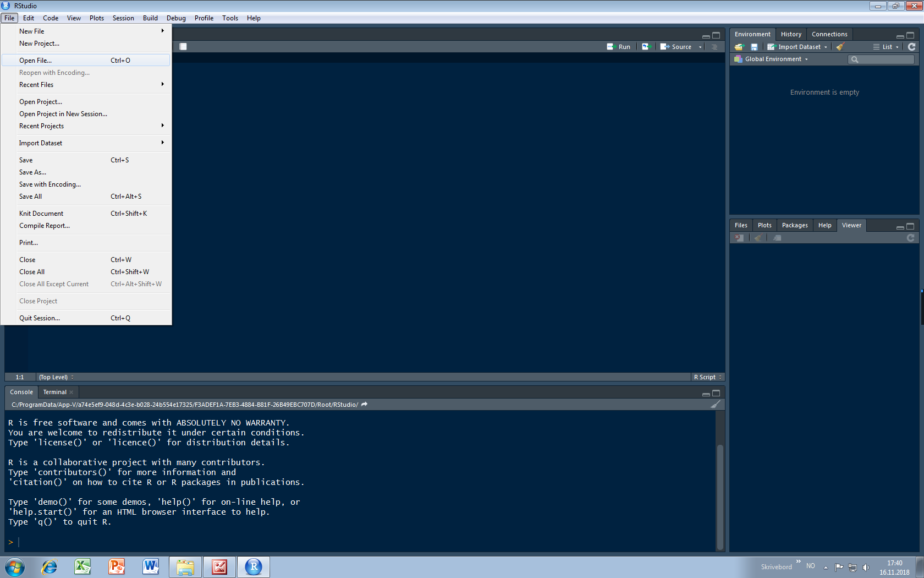Click the Viewer refresh icon
The width and height of the screenshot is (924, 578).
point(911,238)
